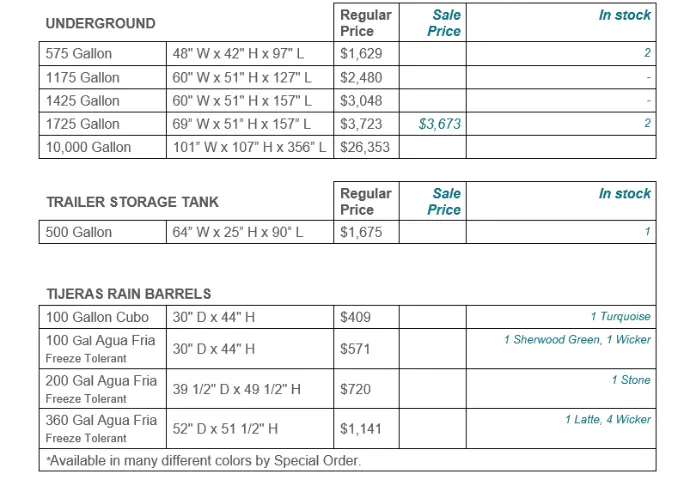
Task: Click 1 Sherwood Green, 1 Wicker stock text
Action: point(577,340)
